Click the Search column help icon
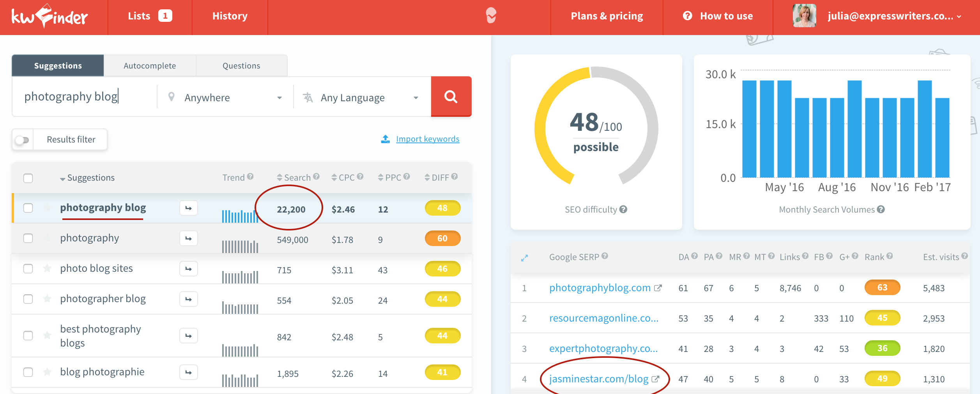 pyautogui.click(x=316, y=176)
